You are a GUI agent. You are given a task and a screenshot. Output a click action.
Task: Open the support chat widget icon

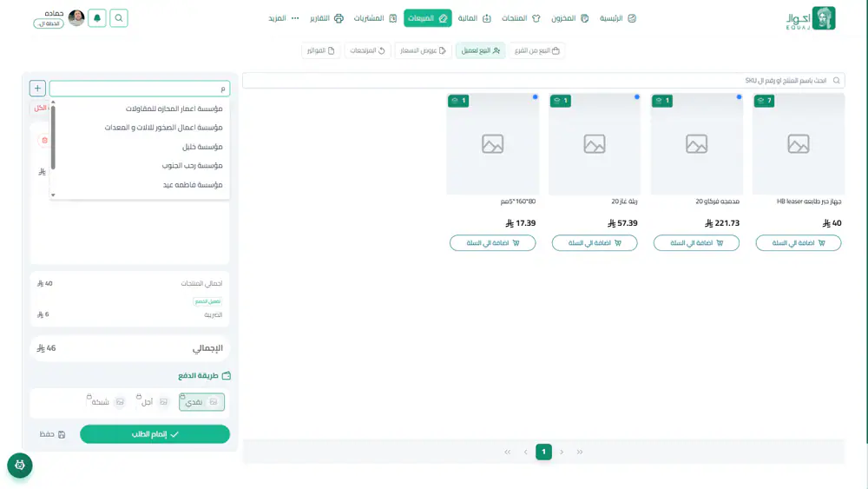click(x=20, y=465)
